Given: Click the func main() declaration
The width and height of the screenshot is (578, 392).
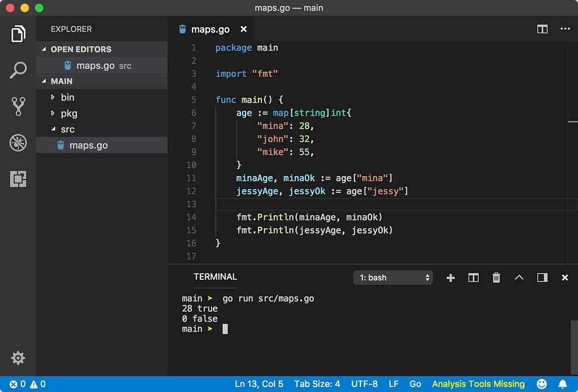Looking at the screenshot, I should click(249, 100).
